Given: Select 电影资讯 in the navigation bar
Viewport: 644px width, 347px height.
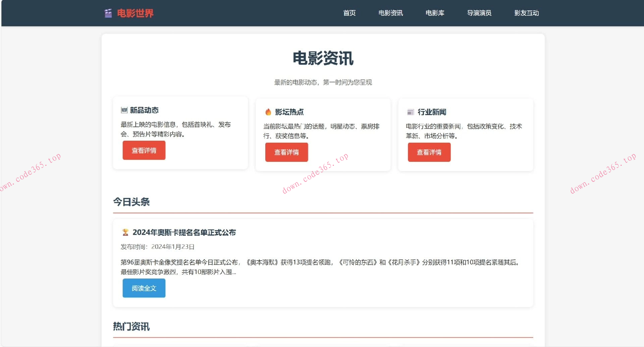Looking at the screenshot, I should point(391,13).
